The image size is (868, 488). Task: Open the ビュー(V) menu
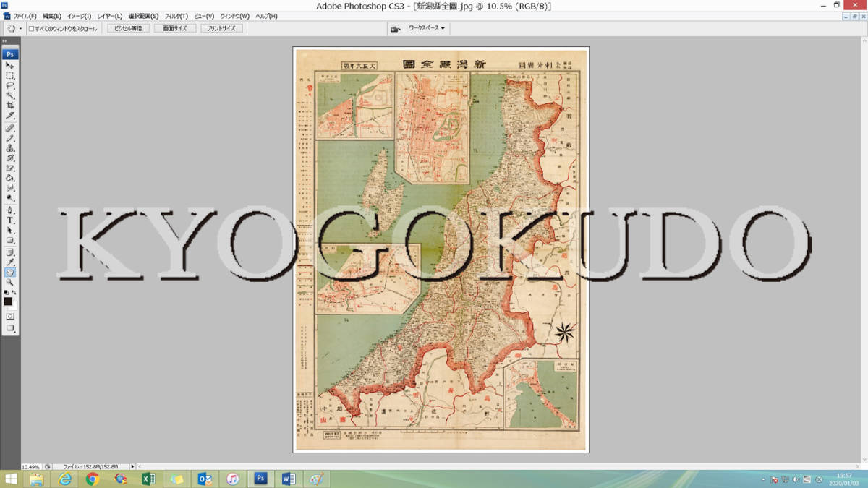coord(204,16)
